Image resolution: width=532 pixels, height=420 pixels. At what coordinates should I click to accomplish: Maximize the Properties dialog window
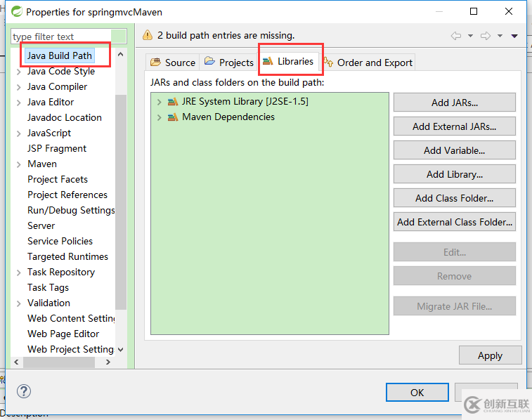pyautogui.click(x=473, y=11)
